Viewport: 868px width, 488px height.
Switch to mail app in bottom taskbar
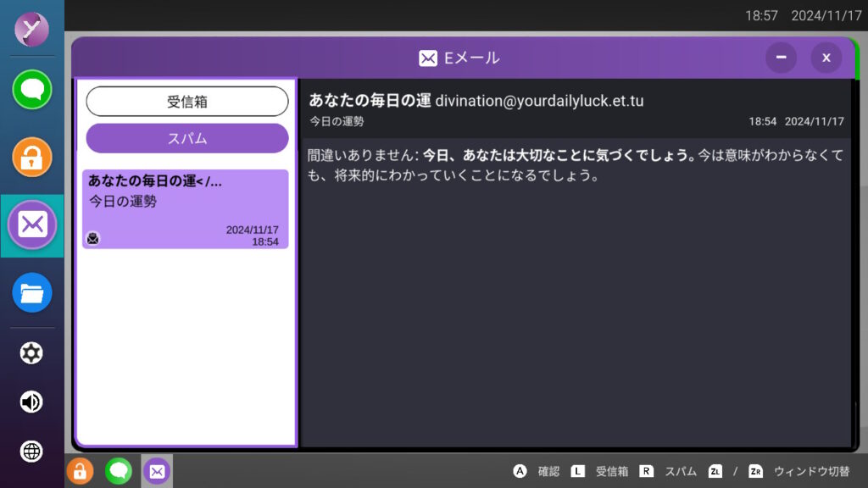pyautogui.click(x=157, y=471)
